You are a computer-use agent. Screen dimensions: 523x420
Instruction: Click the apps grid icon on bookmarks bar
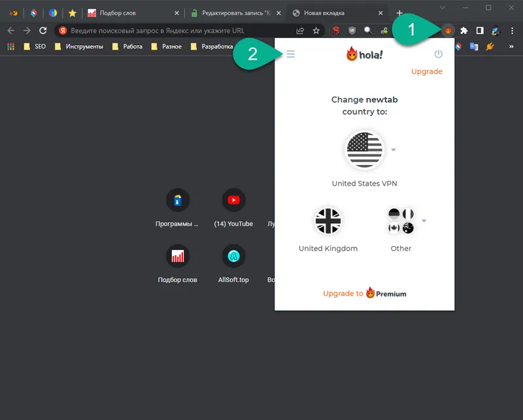click(x=10, y=46)
